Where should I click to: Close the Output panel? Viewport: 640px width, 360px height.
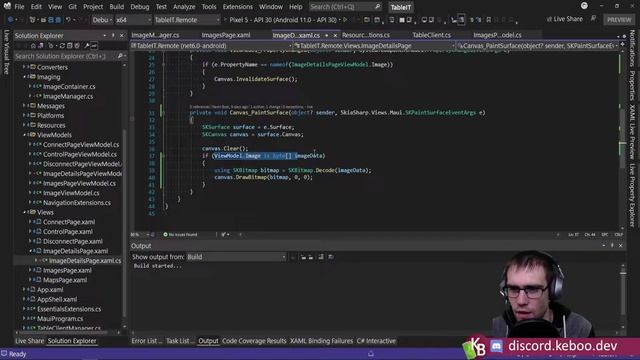621,246
